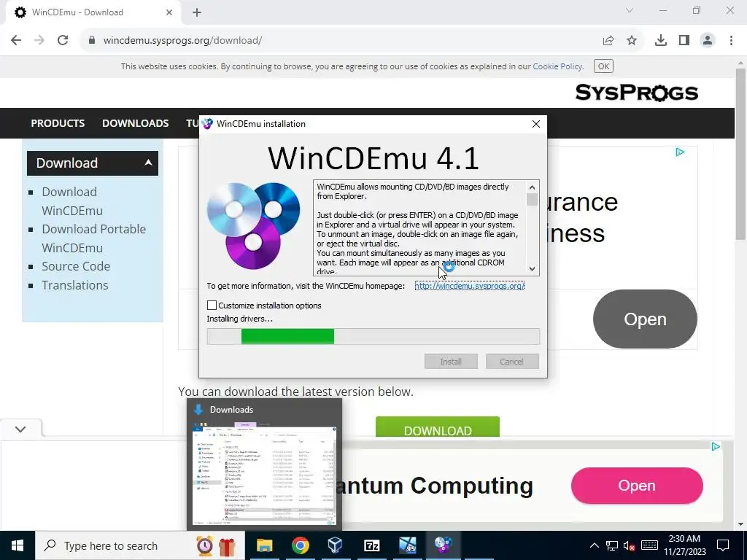Open the taskbar clock and date

(x=684, y=545)
